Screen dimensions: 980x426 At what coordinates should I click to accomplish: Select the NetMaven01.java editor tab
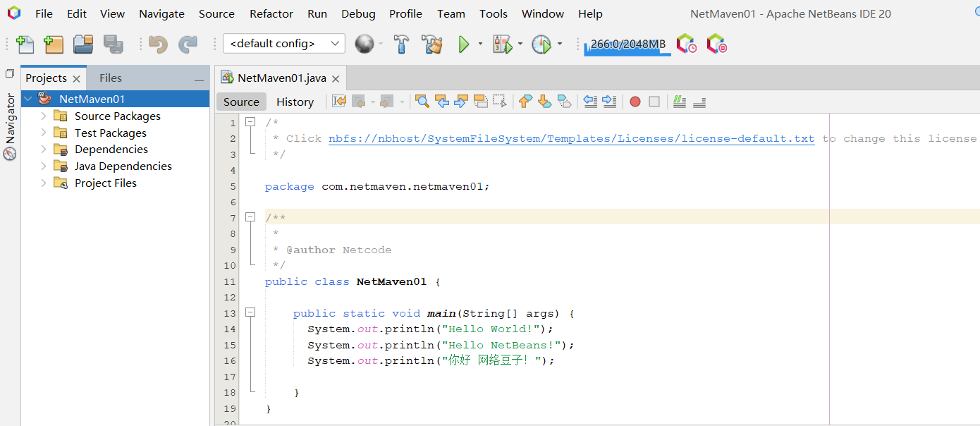click(281, 78)
